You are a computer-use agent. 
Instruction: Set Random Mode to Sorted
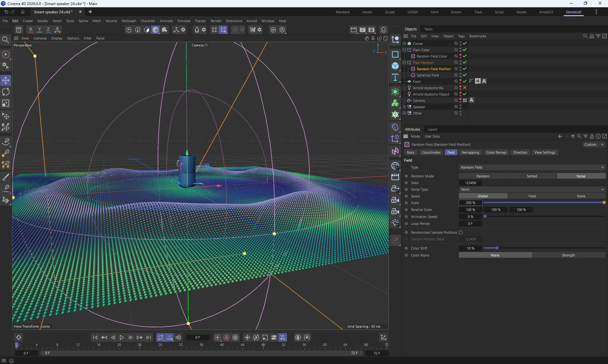[532, 176]
